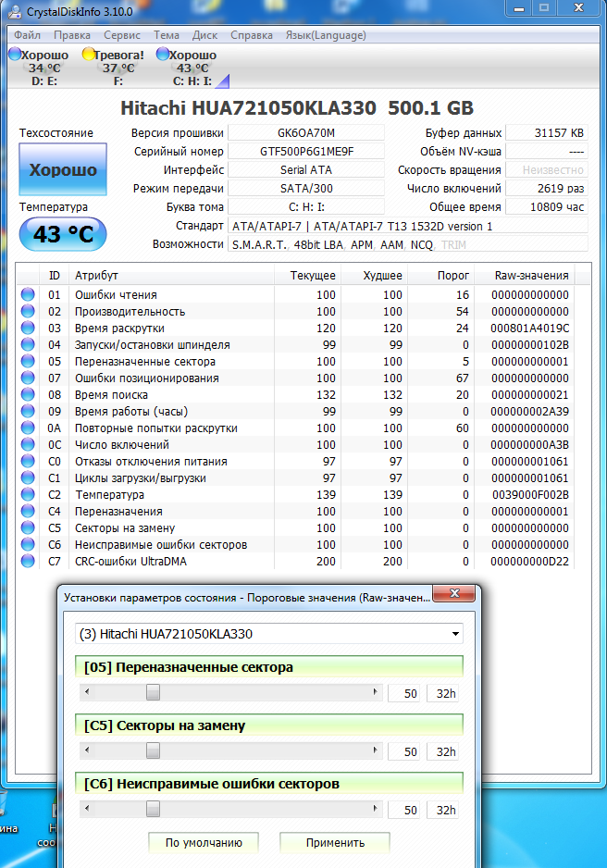This screenshot has height=868, width=607.
Task: Click raw value 000000000D22 in CRC-ошибки row
Action: pyautogui.click(x=529, y=562)
